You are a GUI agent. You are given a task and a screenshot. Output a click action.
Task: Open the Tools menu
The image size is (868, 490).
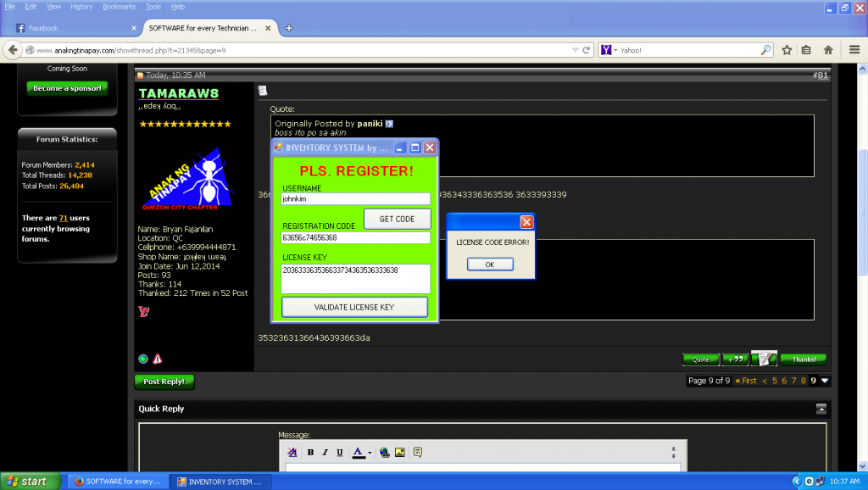(153, 7)
